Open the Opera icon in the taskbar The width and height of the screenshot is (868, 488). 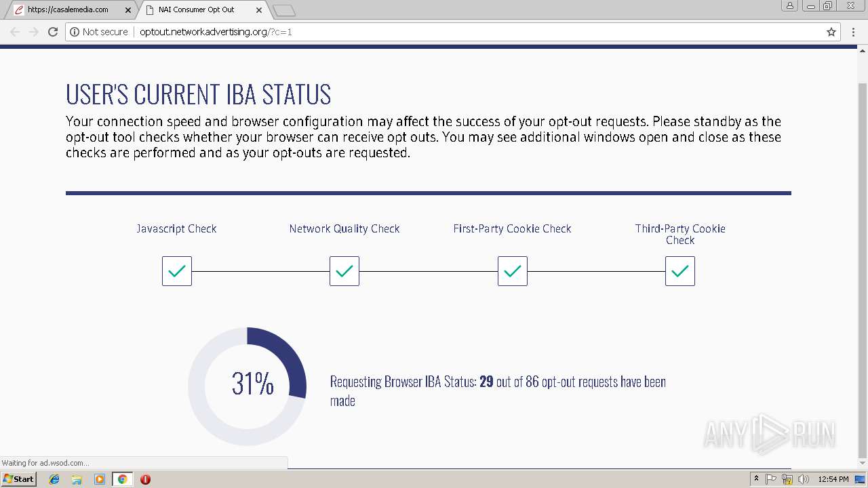point(145,479)
